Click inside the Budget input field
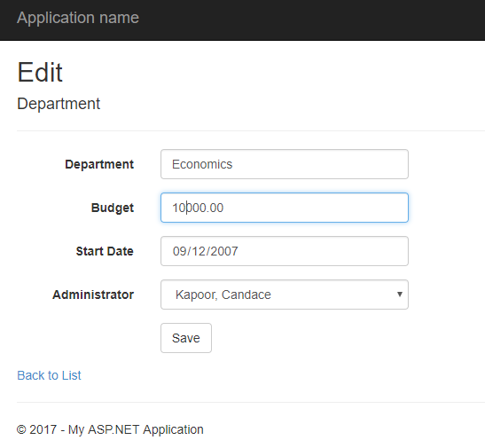This screenshot has height=448, width=485. (x=285, y=208)
